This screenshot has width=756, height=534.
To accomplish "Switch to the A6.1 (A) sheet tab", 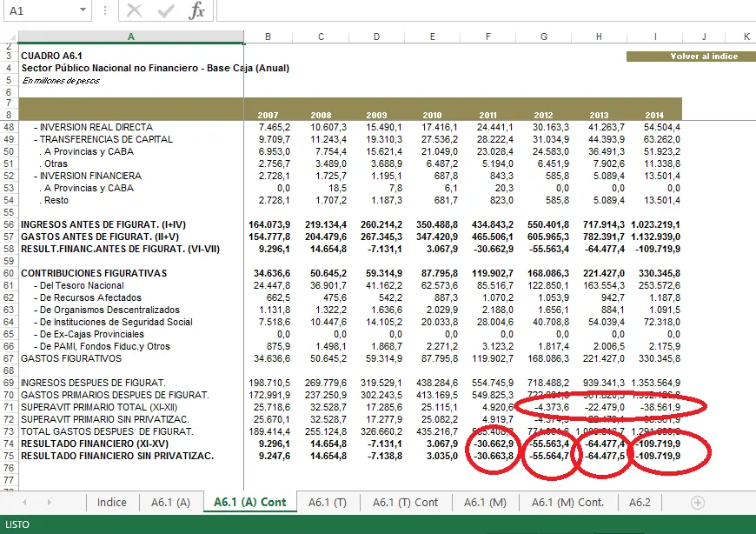I will pyautogui.click(x=170, y=502).
